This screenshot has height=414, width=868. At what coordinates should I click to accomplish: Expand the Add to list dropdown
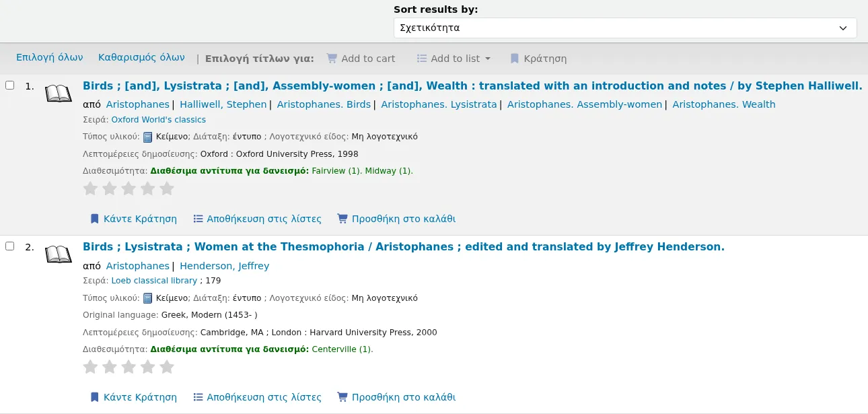(x=454, y=59)
